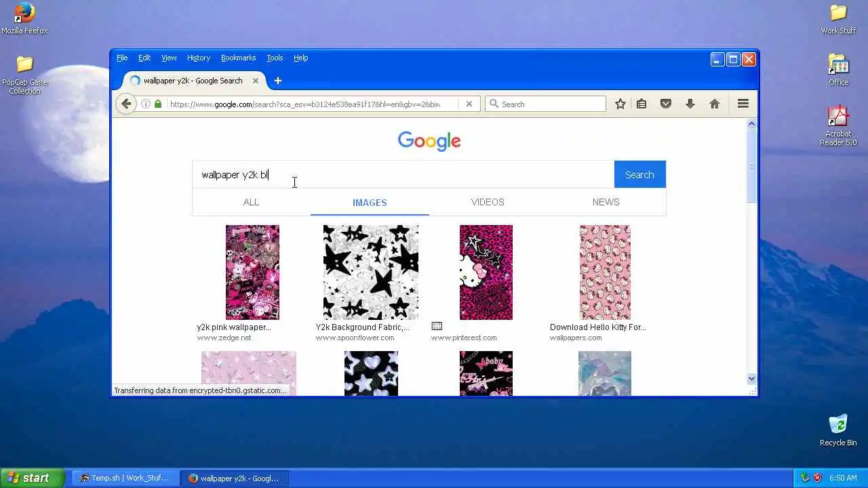This screenshot has width=868, height=488.
Task: Click the wallpapers.com source link
Action: tap(576, 338)
